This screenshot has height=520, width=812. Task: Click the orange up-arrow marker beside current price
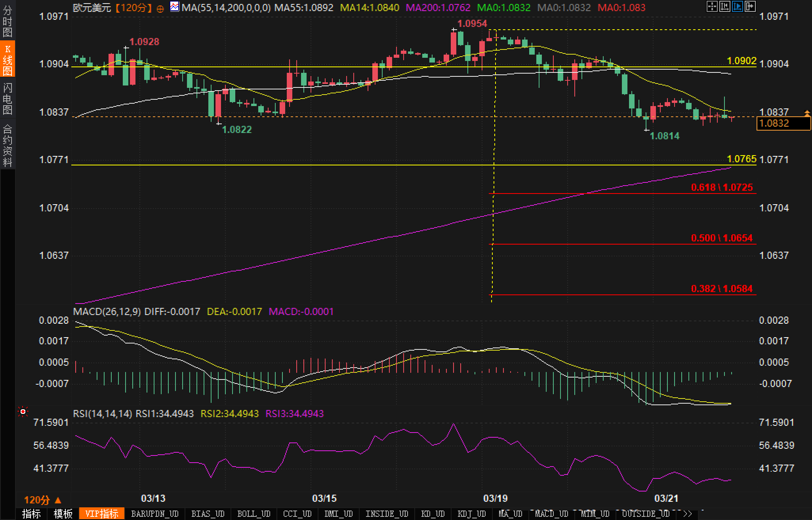(807, 114)
